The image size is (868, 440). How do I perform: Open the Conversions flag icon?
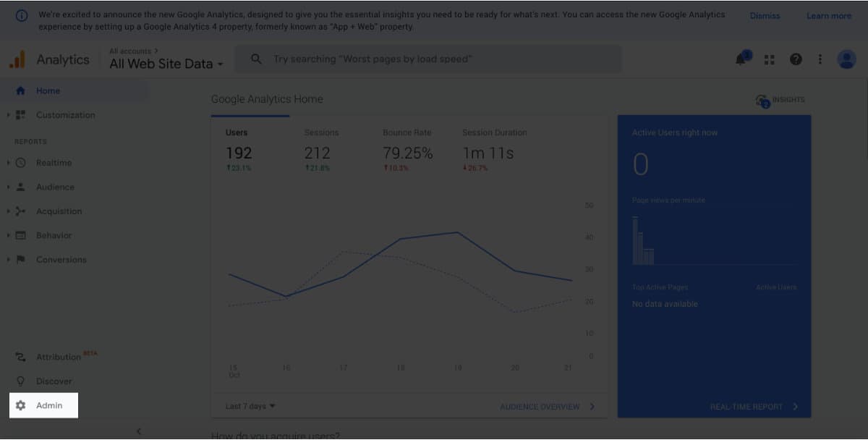pos(22,259)
